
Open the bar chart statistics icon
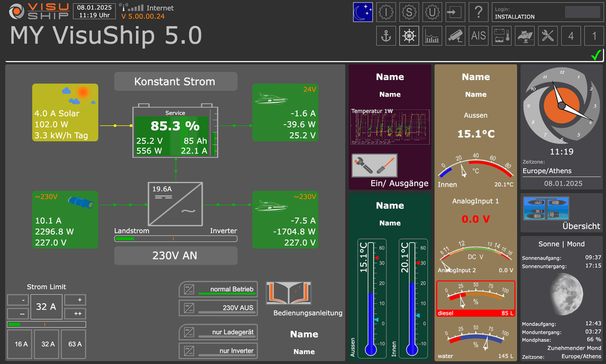click(432, 36)
